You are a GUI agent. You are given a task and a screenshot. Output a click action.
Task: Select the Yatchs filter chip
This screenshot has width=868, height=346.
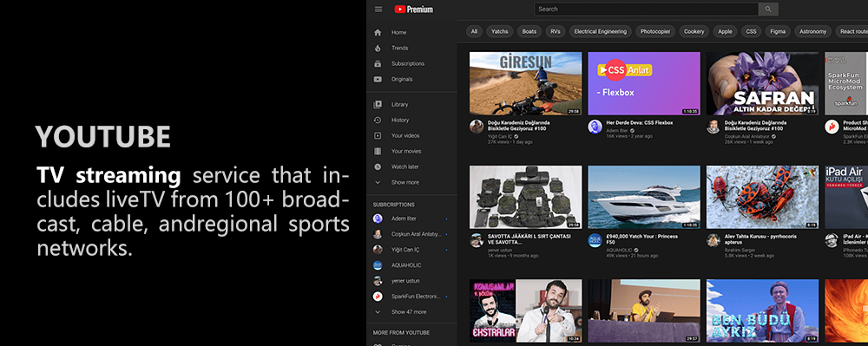pyautogui.click(x=500, y=31)
